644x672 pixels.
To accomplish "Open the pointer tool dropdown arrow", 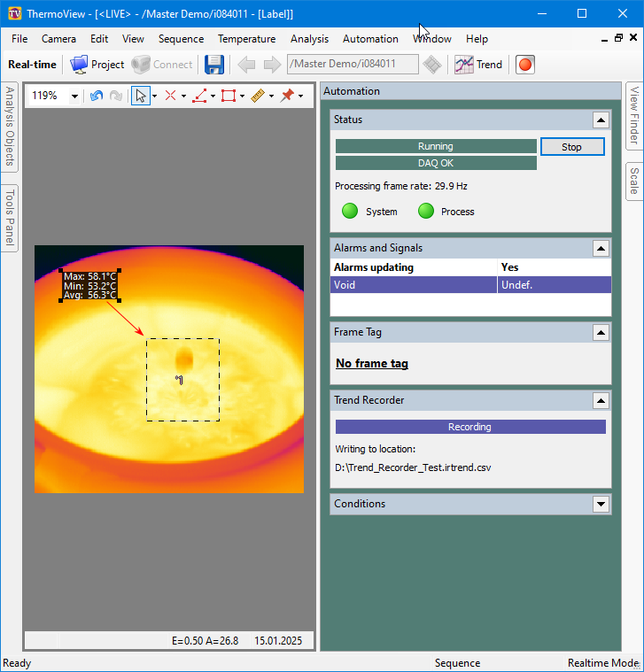I will (x=155, y=96).
